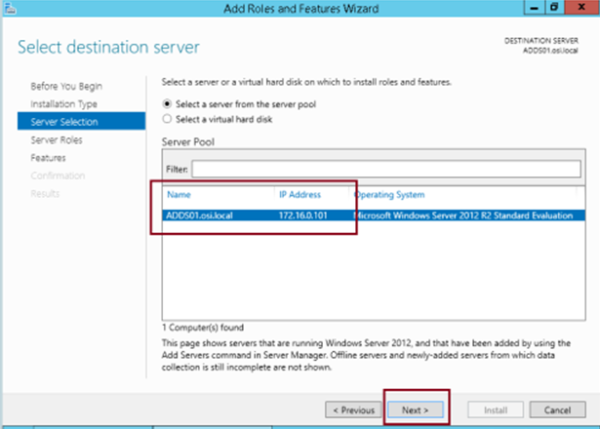Sort servers by IP Address column
Screen dimensions: 600x429
pos(299,194)
